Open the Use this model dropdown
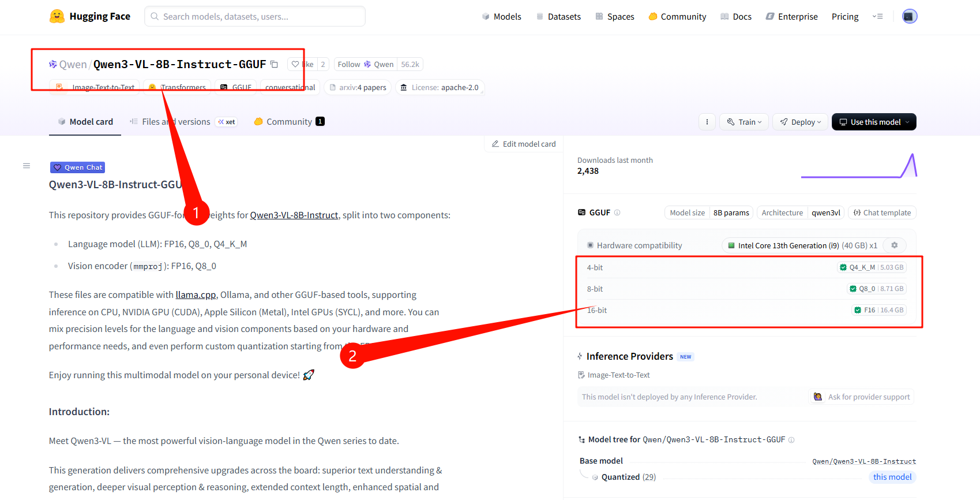 873,122
